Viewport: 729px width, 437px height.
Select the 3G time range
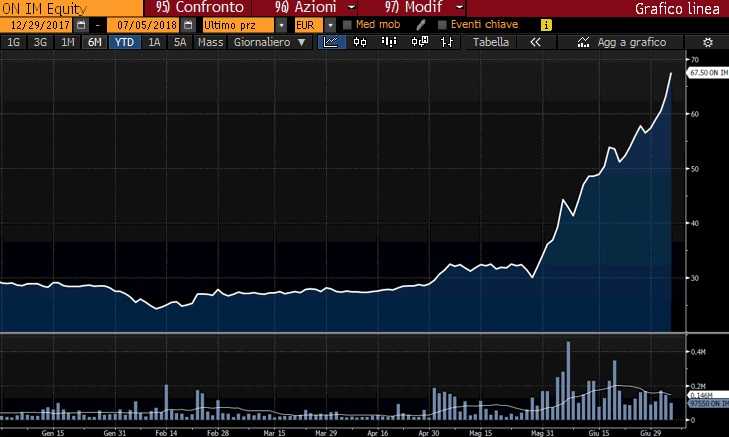point(40,42)
